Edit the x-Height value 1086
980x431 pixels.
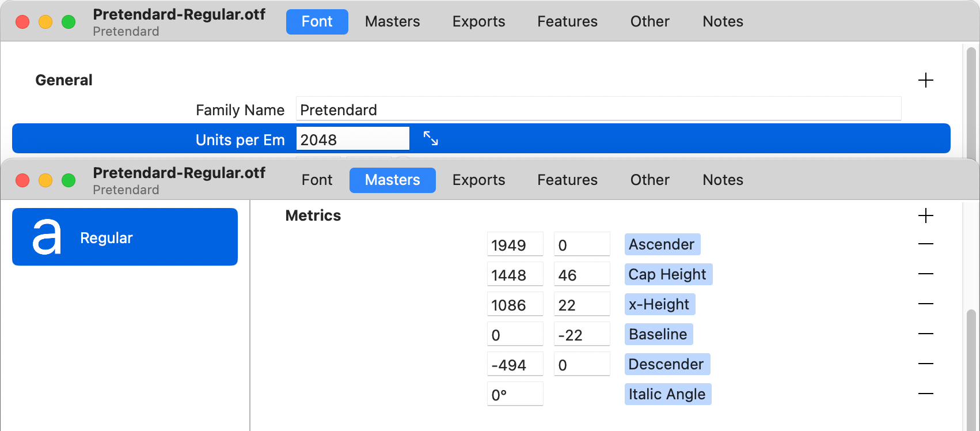[x=515, y=304]
